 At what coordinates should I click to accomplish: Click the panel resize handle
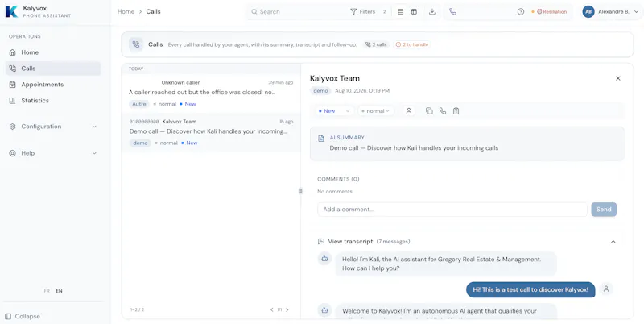click(x=300, y=191)
